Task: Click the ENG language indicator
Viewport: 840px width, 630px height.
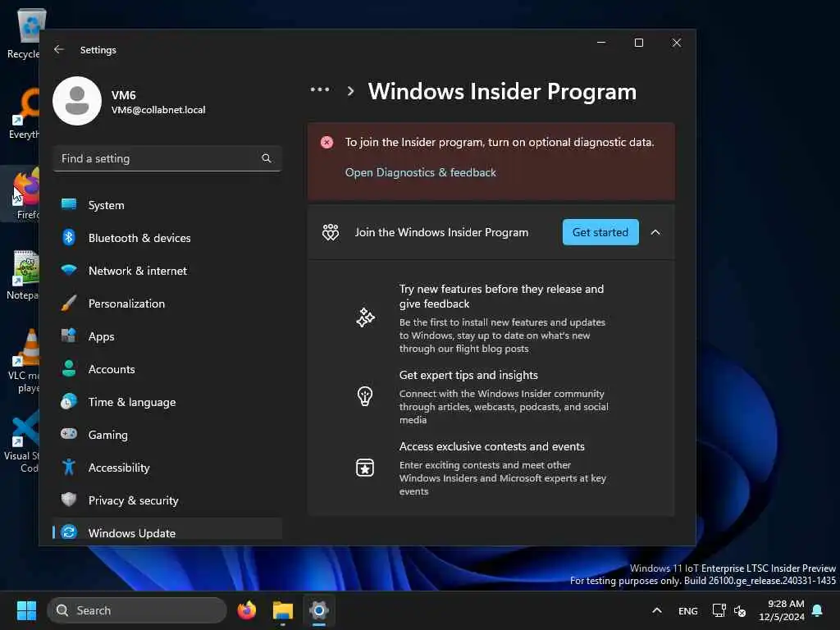Action: pos(688,610)
